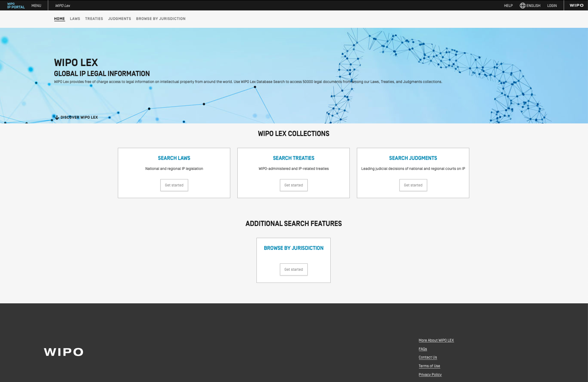Screen dimensions: 588x382
Task: Click Get started under Browse by Jurisdiction
Action: point(293,269)
